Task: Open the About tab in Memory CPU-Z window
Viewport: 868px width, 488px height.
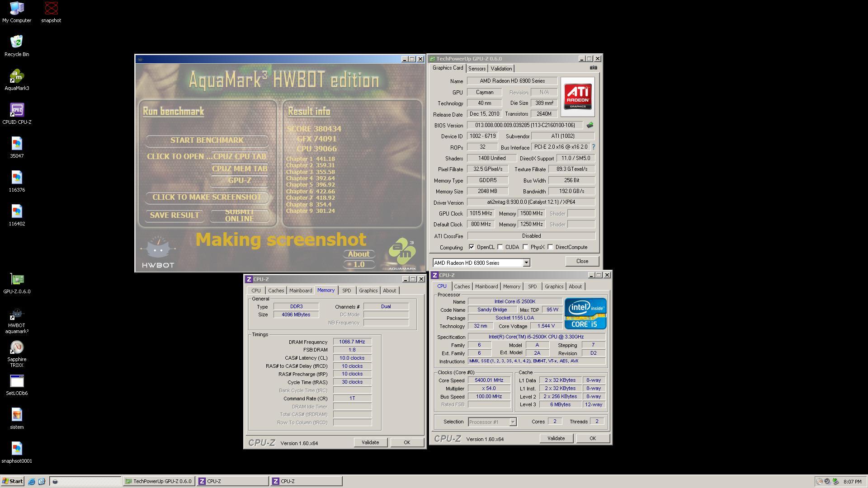Action: 389,291
